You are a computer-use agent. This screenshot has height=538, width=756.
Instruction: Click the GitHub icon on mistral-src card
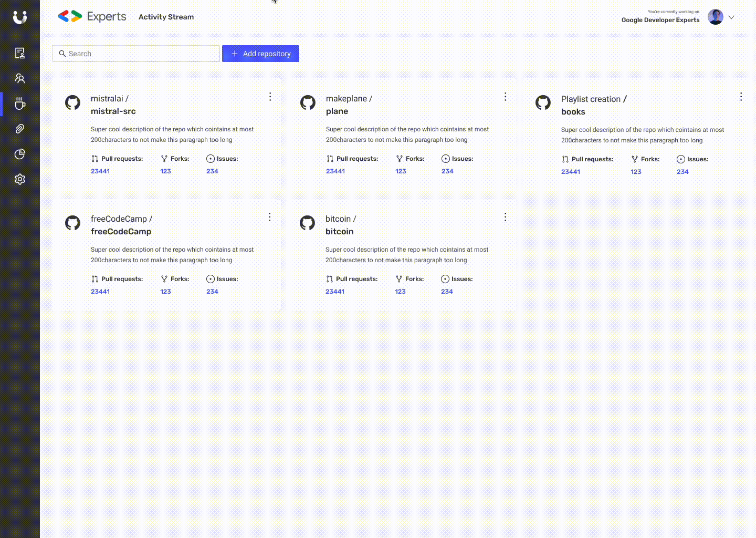(72, 102)
